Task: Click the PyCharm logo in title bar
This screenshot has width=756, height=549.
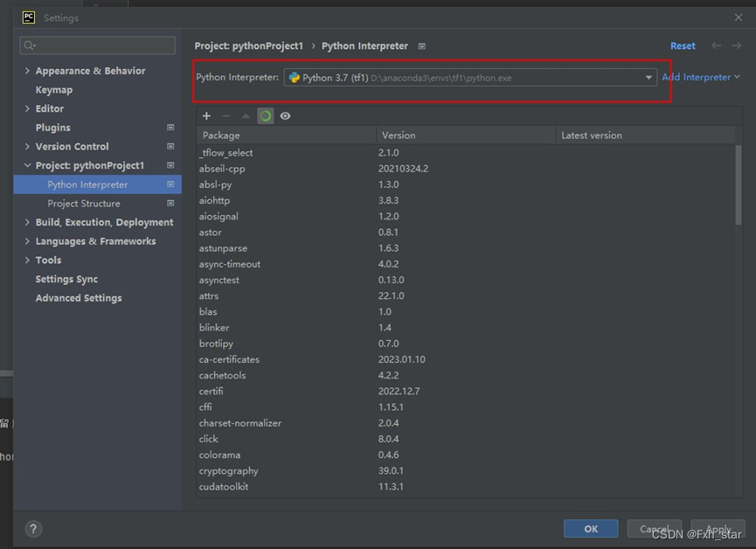Action: [29, 17]
